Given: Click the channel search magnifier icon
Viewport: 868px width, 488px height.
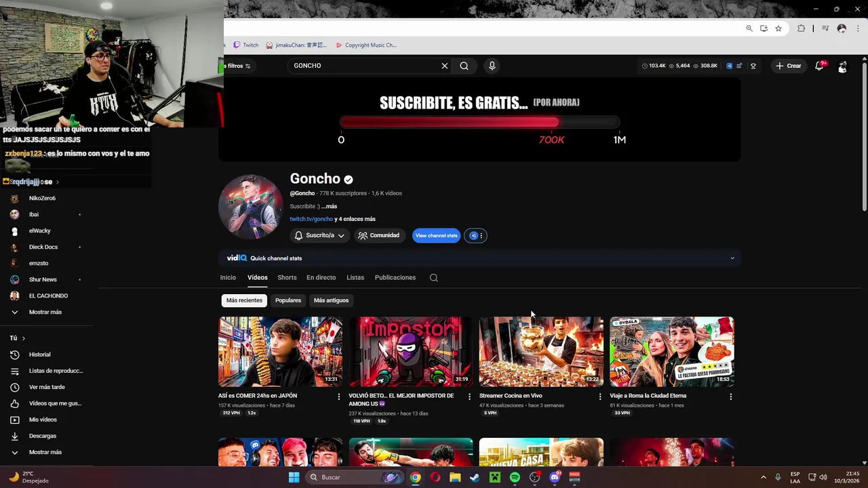Looking at the screenshot, I should tap(434, 277).
